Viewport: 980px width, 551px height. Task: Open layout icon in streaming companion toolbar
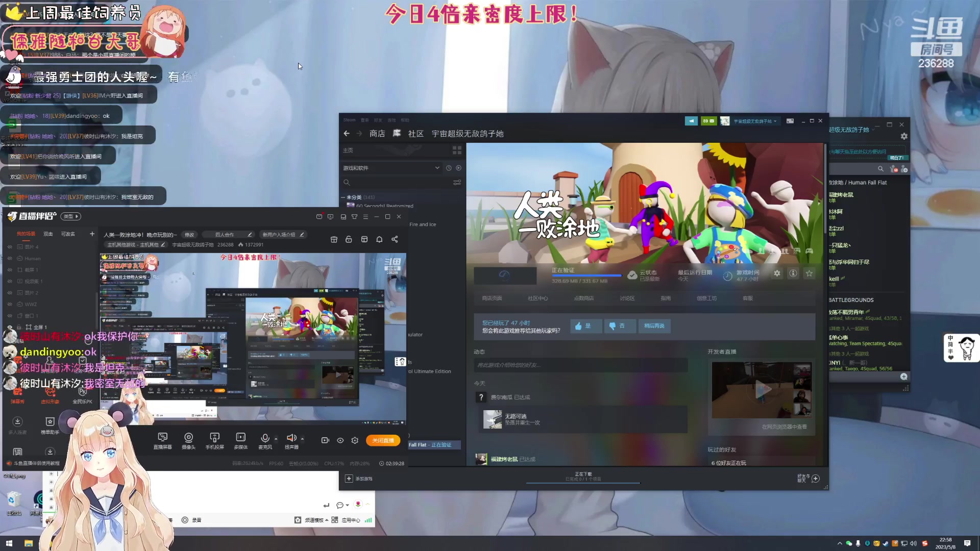coord(364,239)
